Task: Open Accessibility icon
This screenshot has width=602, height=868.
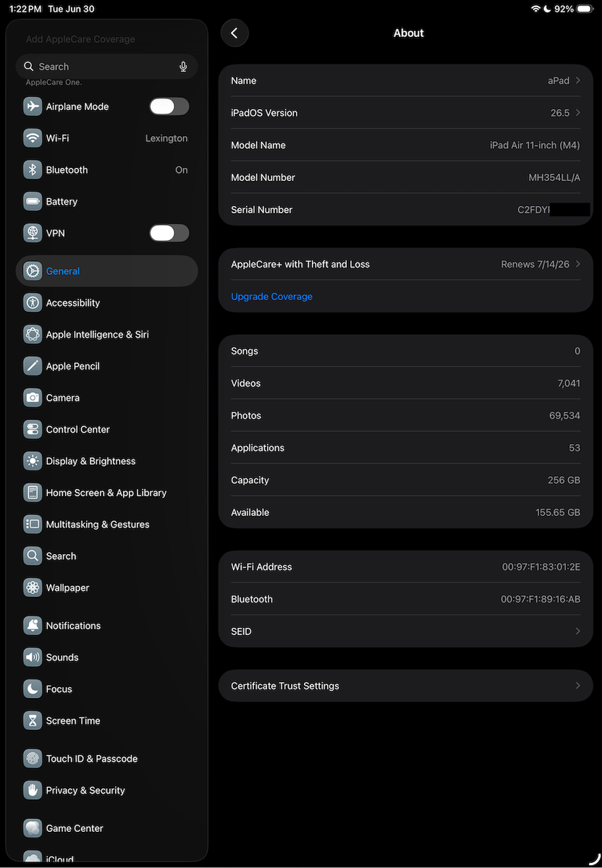Action: [33, 303]
